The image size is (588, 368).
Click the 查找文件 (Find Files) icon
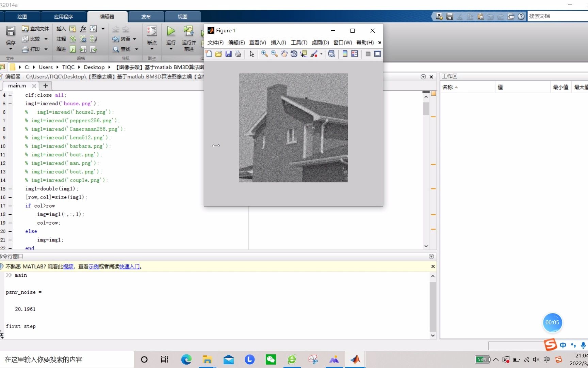pyautogui.click(x=26, y=29)
